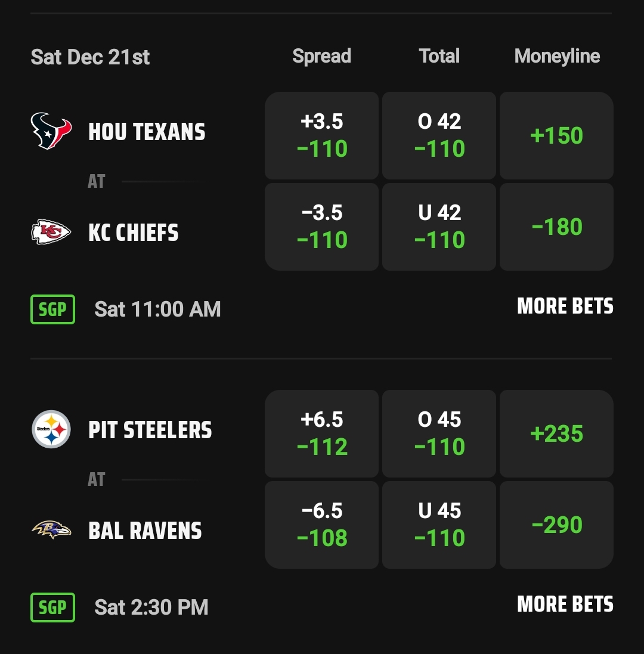The height and width of the screenshot is (654, 644).
Task: Open MORE BETS for Steelers at Ravens
Action: pos(565,604)
